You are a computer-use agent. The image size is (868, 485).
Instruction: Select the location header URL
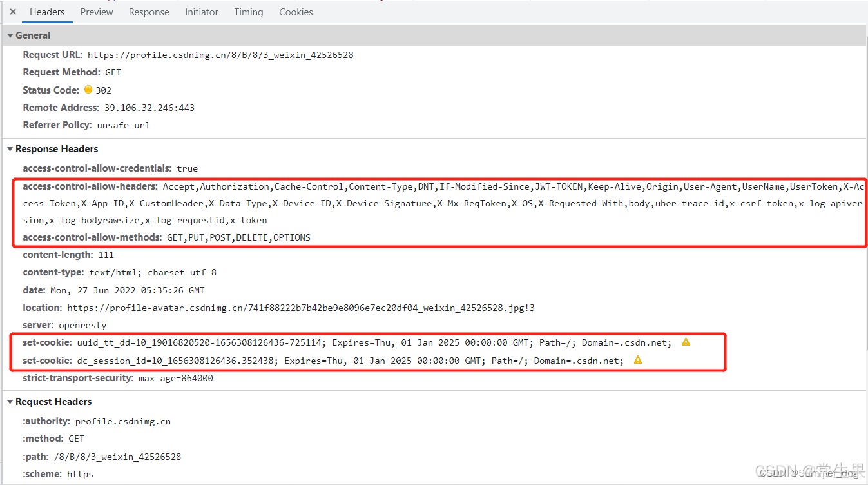tap(301, 308)
